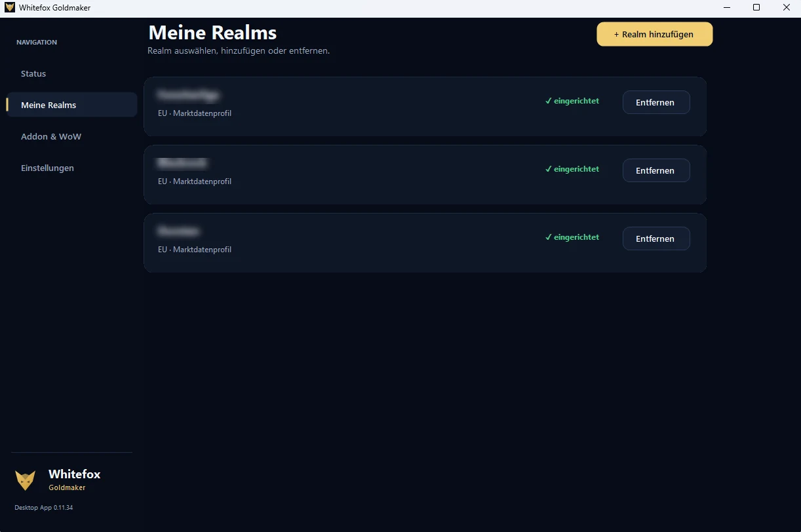This screenshot has width=801, height=532.
Task: Click the first realm's EU · Marktdatenprofil text
Action: pyautogui.click(x=195, y=113)
